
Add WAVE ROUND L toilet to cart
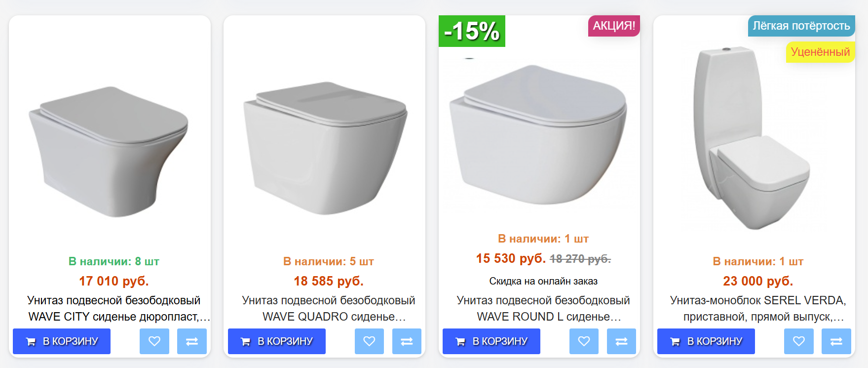click(491, 341)
